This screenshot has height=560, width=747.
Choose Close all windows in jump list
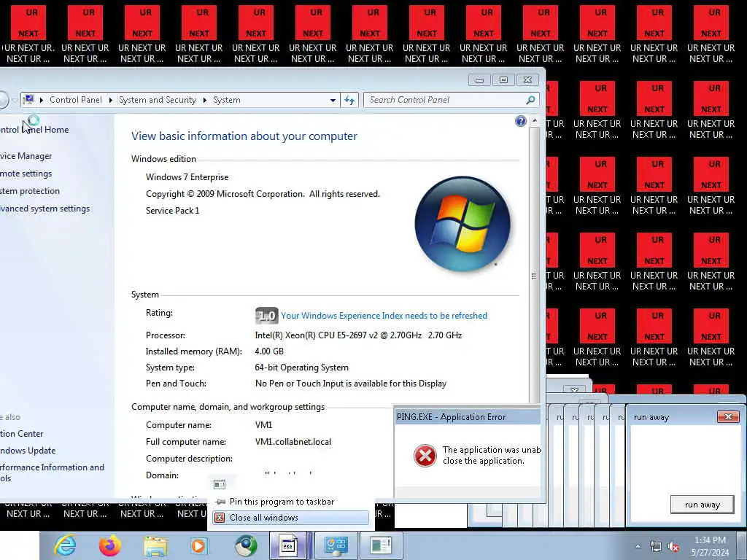point(290,518)
